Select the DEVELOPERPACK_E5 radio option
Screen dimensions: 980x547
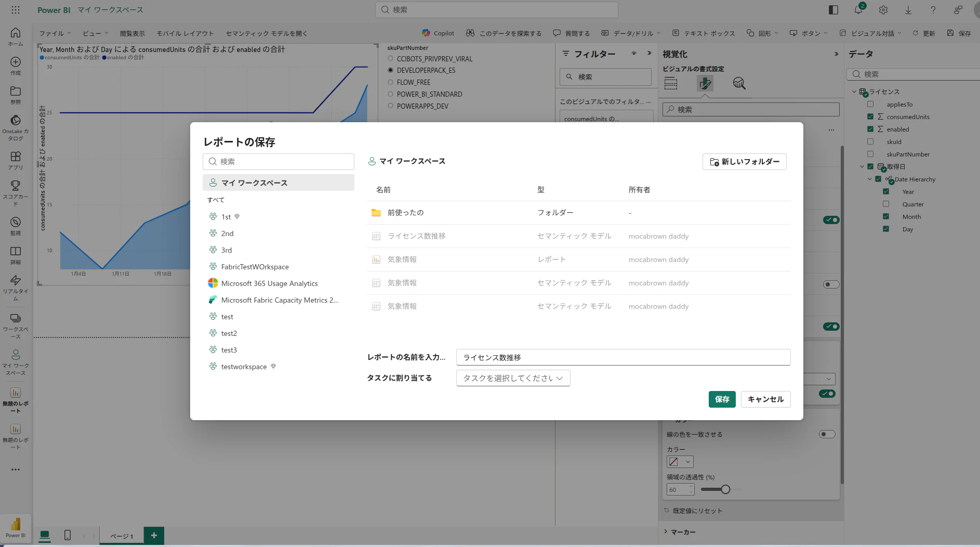pos(391,70)
